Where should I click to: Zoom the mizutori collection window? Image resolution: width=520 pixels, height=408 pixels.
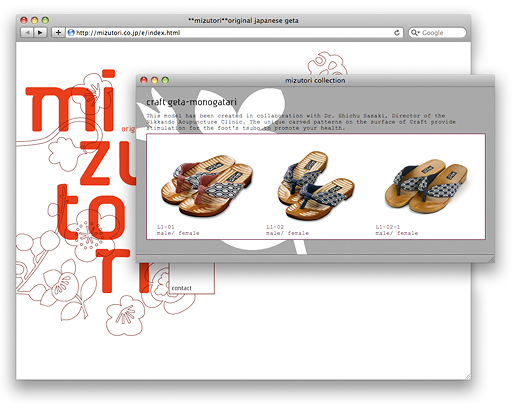point(165,80)
